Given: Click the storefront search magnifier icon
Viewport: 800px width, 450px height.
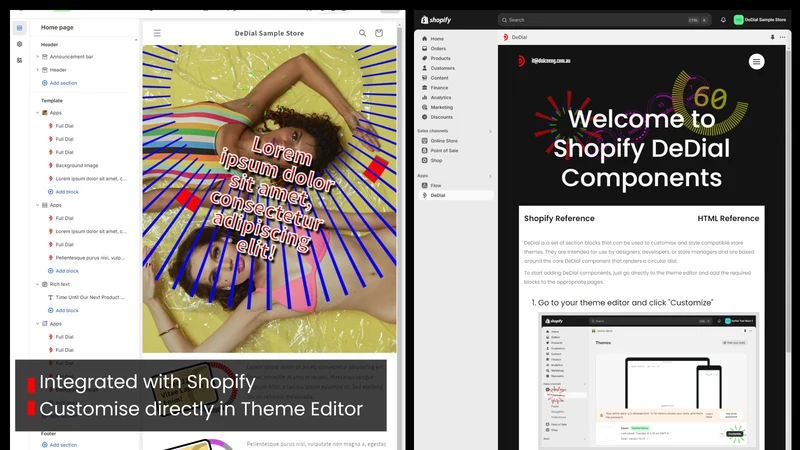Looking at the screenshot, I should (362, 33).
